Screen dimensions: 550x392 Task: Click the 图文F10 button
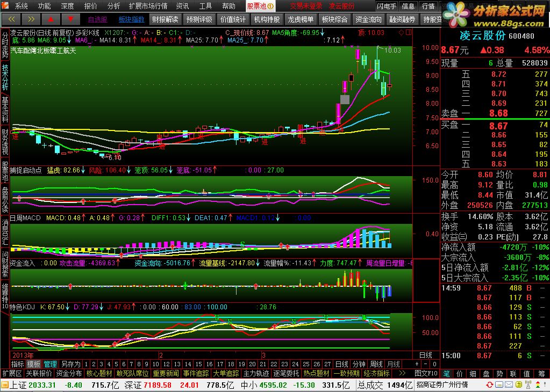pyautogui.click(x=426, y=373)
